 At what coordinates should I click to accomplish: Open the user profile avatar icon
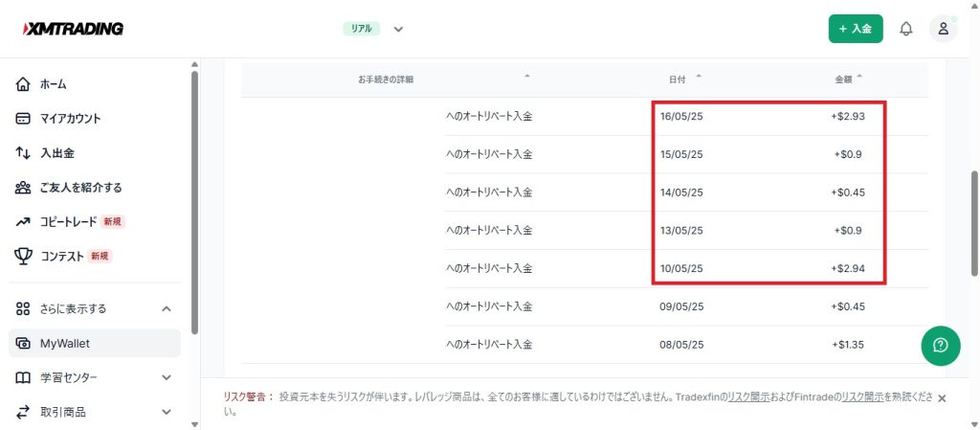[x=943, y=29]
